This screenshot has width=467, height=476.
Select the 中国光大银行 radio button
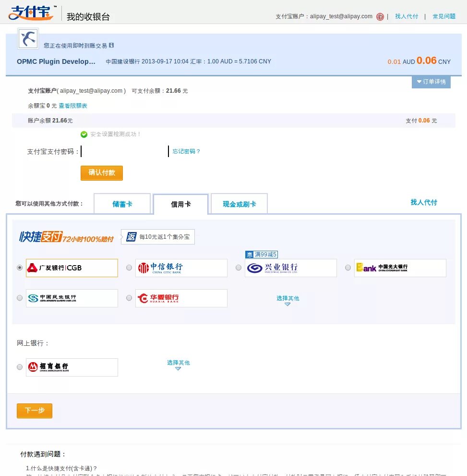[x=348, y=268]
